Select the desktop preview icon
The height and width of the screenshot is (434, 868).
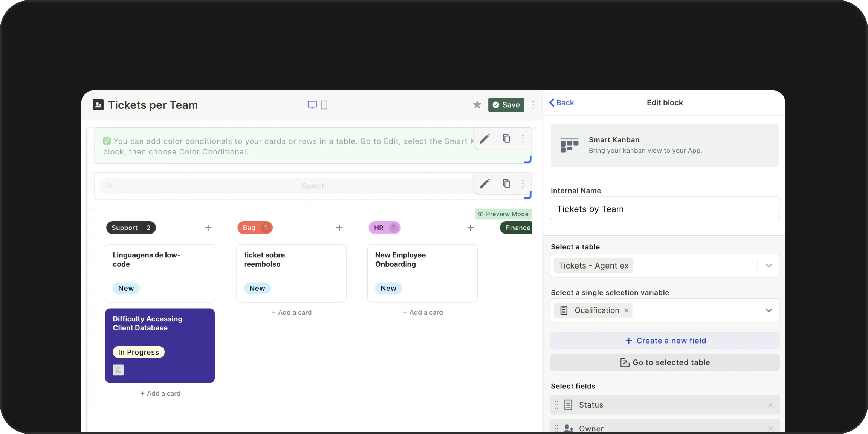312,105
